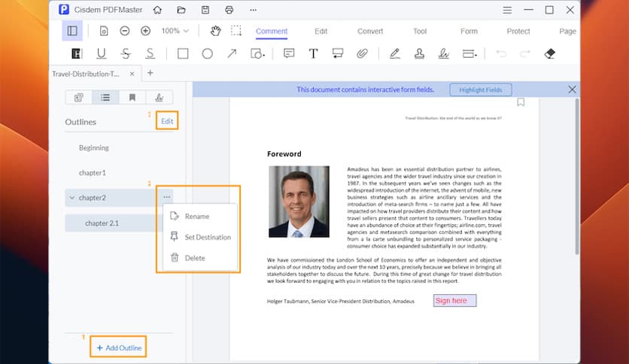Select the Squiggly underline tool
Viewport: 629px width, 364px height.
click(150, 53)
